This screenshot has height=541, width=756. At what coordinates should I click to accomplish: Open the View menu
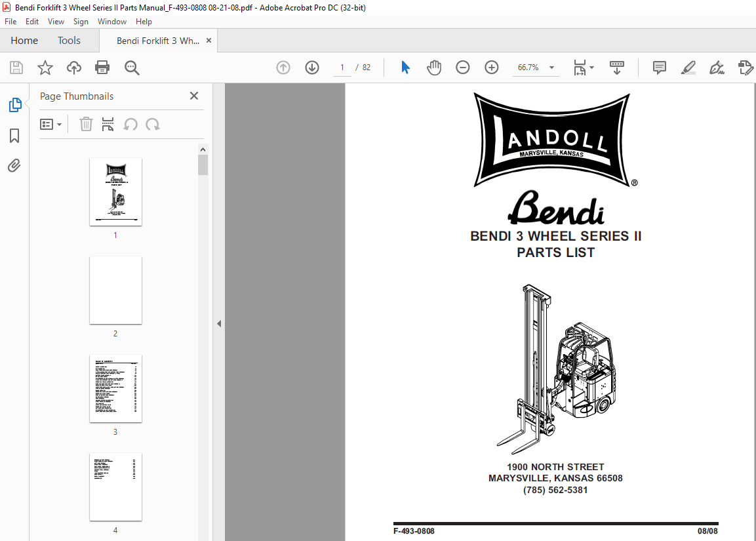pyautogui.click(x=56, y=22)
